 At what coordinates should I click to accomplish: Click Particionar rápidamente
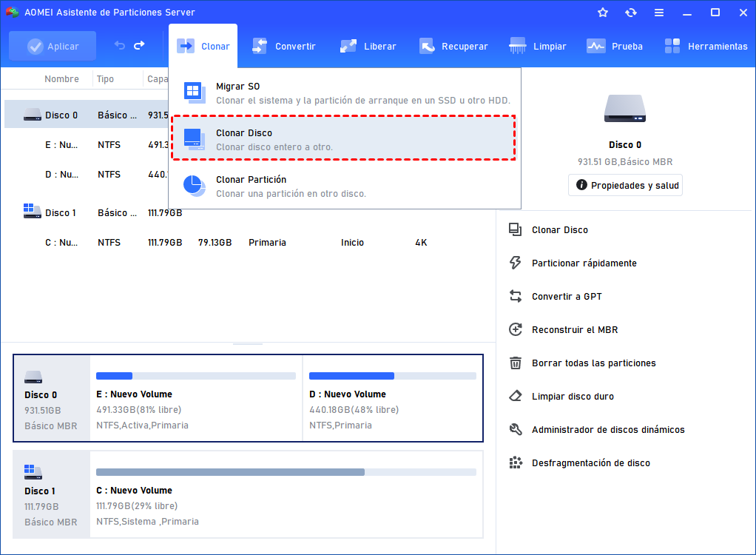point(584,263)
